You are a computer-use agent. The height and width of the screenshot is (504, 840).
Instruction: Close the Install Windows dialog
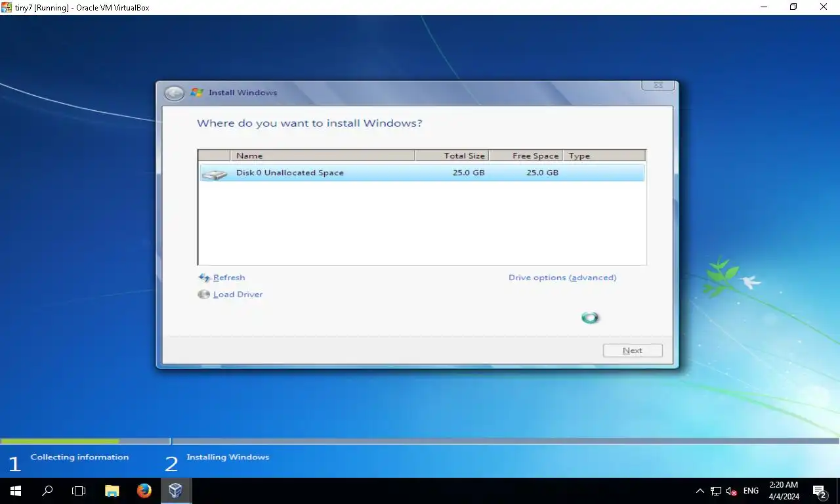658,85
